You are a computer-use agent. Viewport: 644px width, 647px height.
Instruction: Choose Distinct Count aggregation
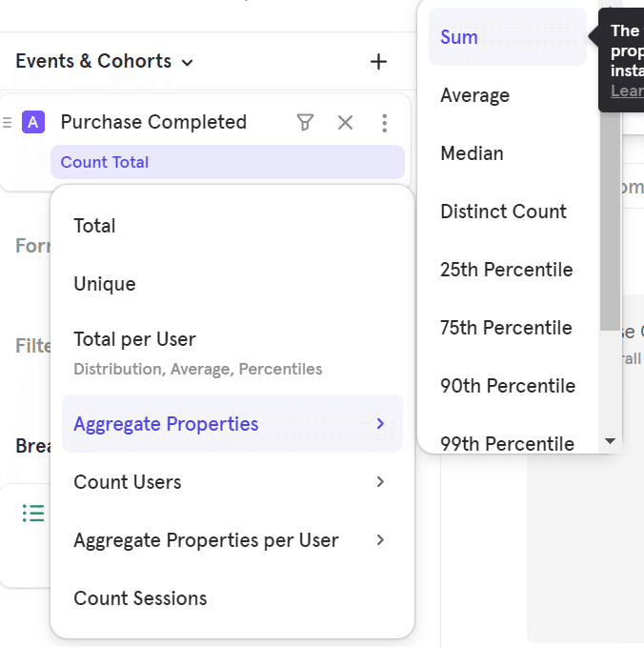(508, 212)
